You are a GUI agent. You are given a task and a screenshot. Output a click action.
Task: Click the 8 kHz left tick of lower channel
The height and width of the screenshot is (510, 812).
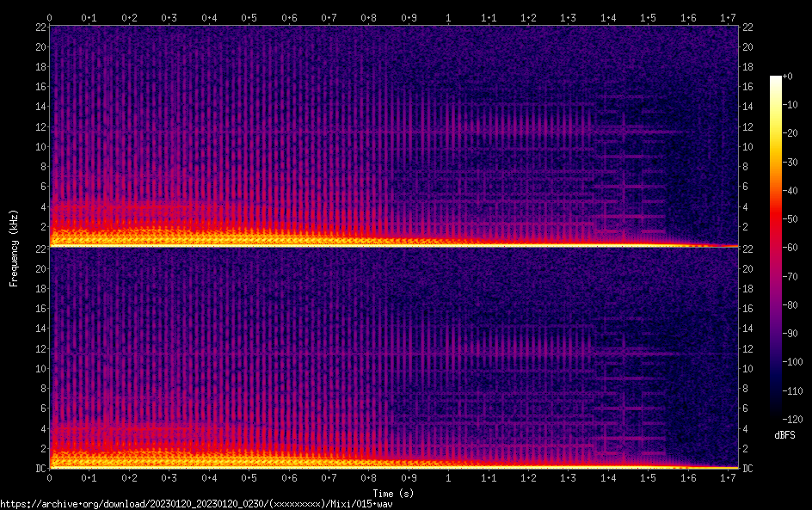pos(40,388)
